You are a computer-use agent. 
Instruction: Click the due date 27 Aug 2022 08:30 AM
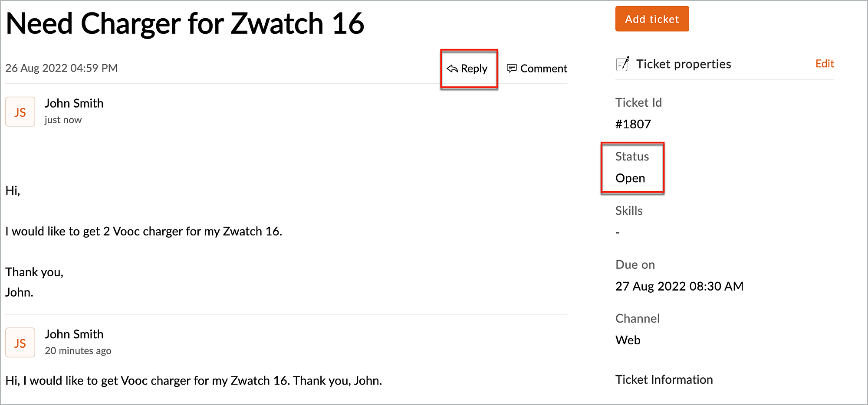[x=679, y=286]
